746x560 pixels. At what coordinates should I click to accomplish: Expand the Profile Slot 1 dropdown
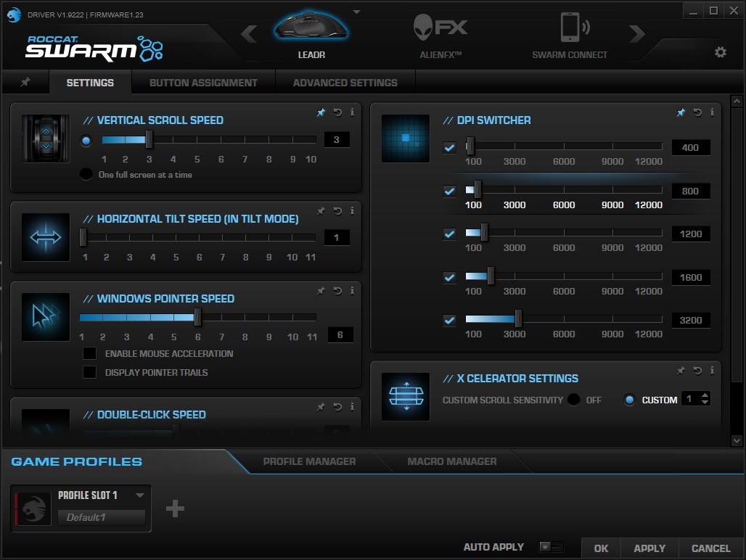(140, 495)
